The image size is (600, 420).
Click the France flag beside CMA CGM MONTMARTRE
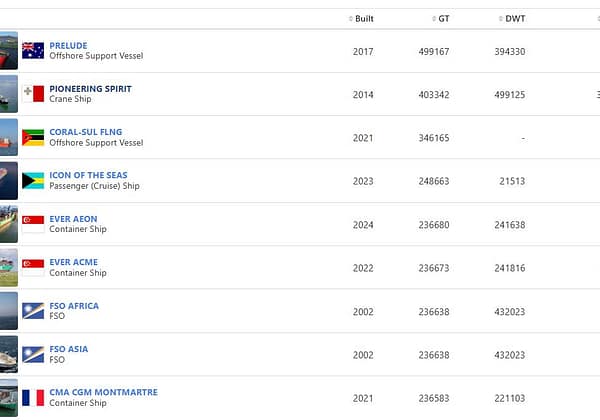tap(33, 398)
